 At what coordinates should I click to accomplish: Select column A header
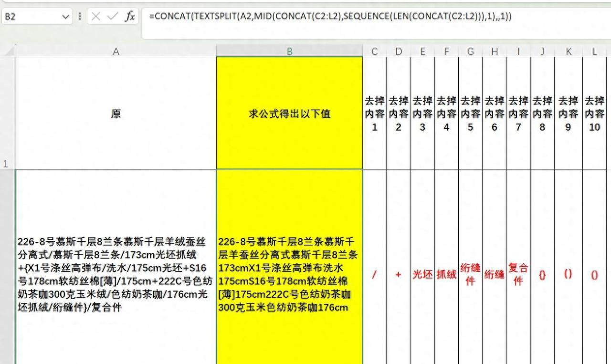tap(116, 51)
